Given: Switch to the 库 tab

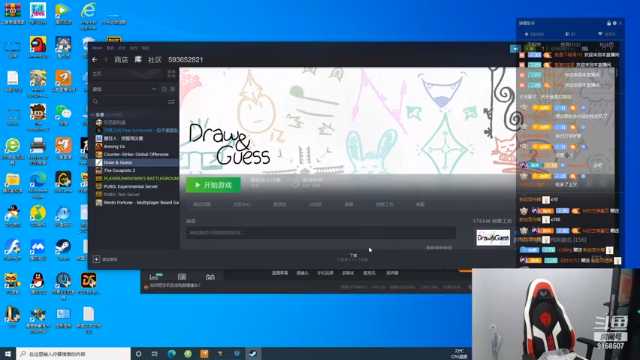Looking at the screenshot, I should pos(138,60).
